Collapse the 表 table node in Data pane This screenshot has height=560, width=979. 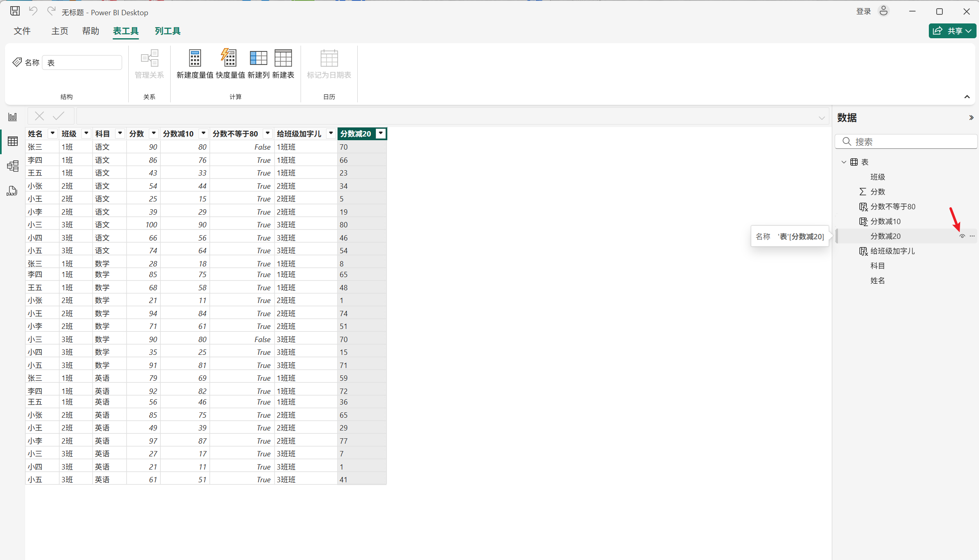pyautogui.click(x=844, y=162)
